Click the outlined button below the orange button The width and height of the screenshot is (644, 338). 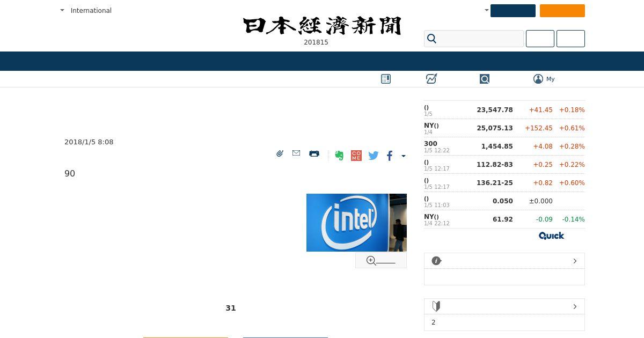570,39
